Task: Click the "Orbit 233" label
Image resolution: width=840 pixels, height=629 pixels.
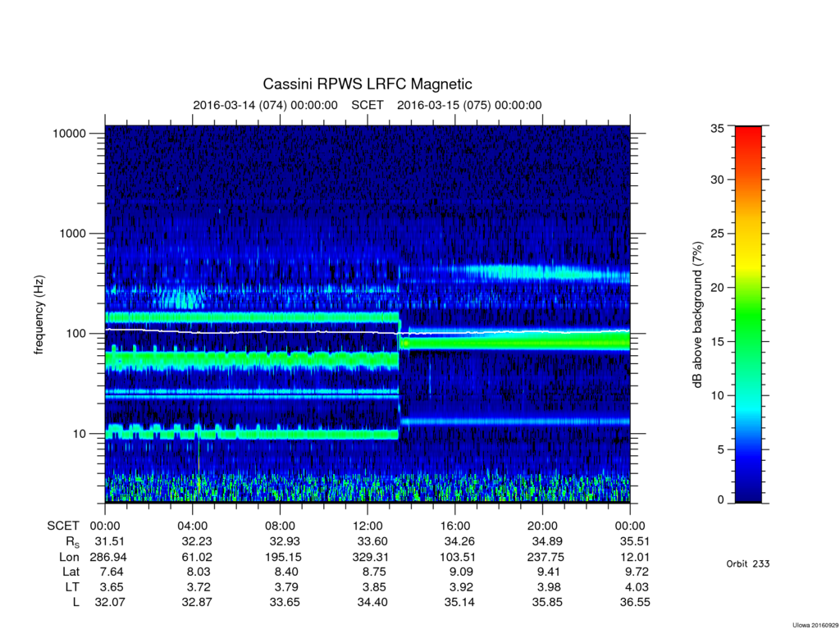Action: click(x=748, y=563)
